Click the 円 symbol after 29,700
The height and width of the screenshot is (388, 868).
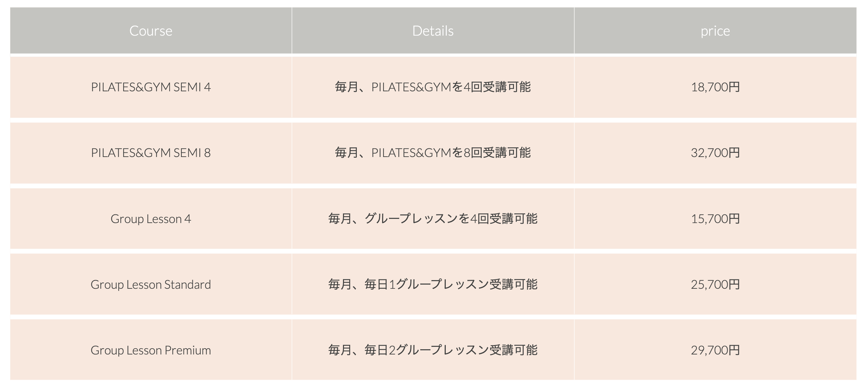pos(734,350)
